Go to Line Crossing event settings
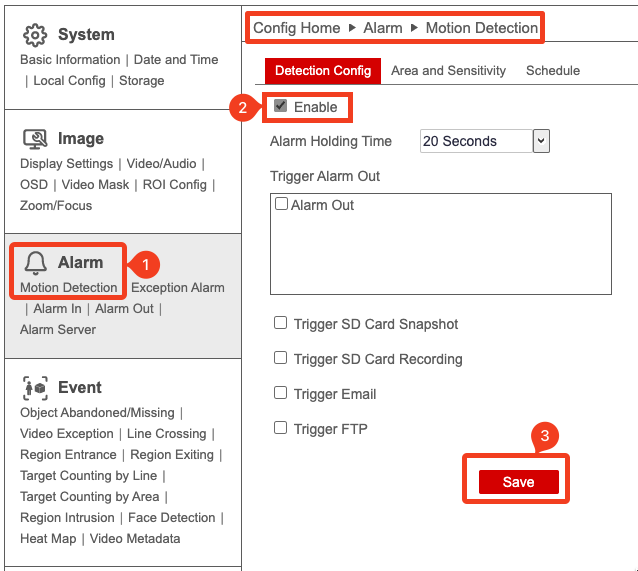The image size is (638, 571). (x=166, y=434)
